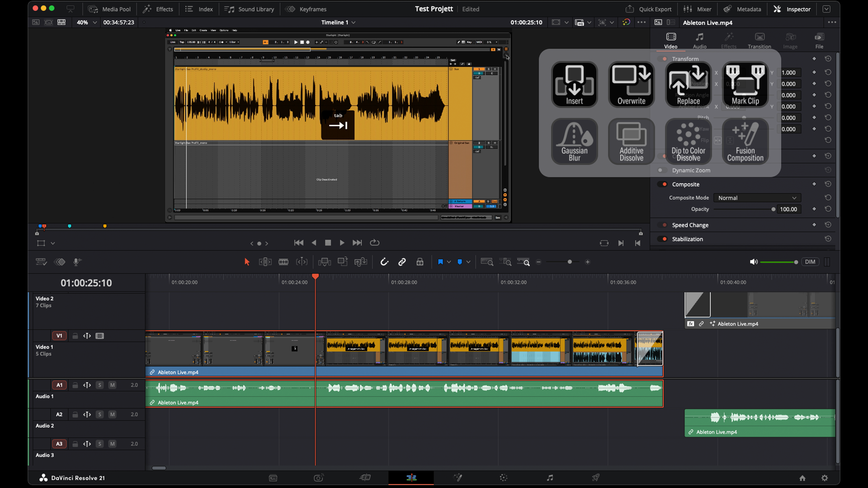
Task: Open the Composite Mode dropdown
Action: pos(757,198)
